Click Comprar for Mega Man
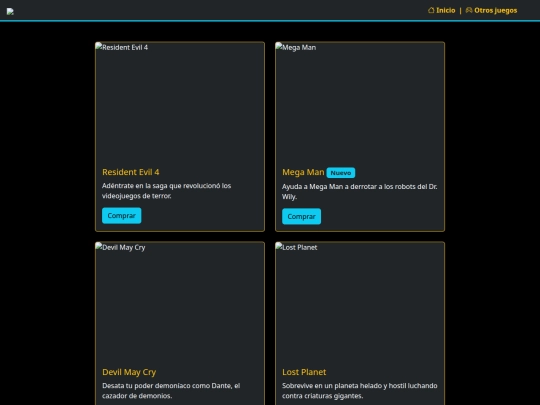The width and height of the screenshot is (540, 405). point(301,216)
